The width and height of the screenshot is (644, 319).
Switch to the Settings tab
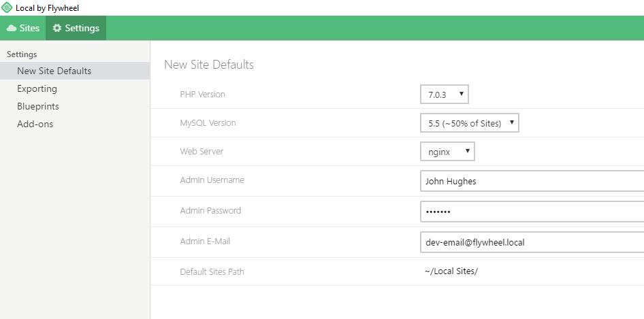point(76,28)
